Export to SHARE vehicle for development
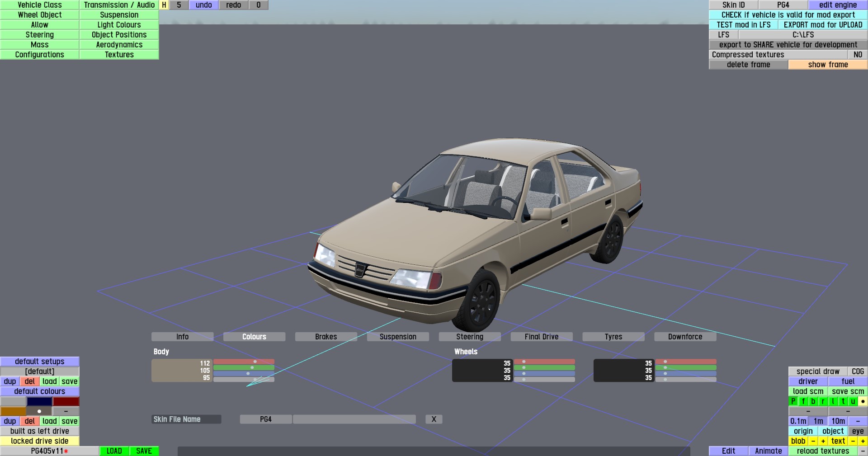The image size is (868, 456). click(x=788, y=45)
